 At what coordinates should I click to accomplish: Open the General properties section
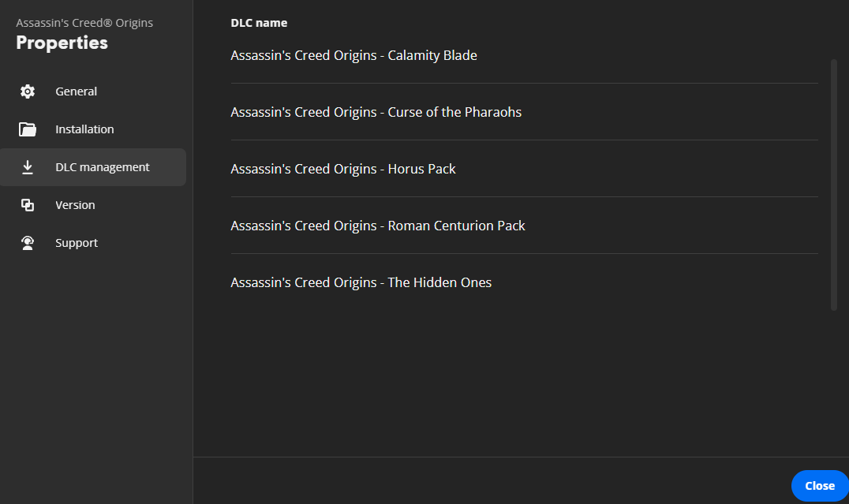tap(76, 91)
